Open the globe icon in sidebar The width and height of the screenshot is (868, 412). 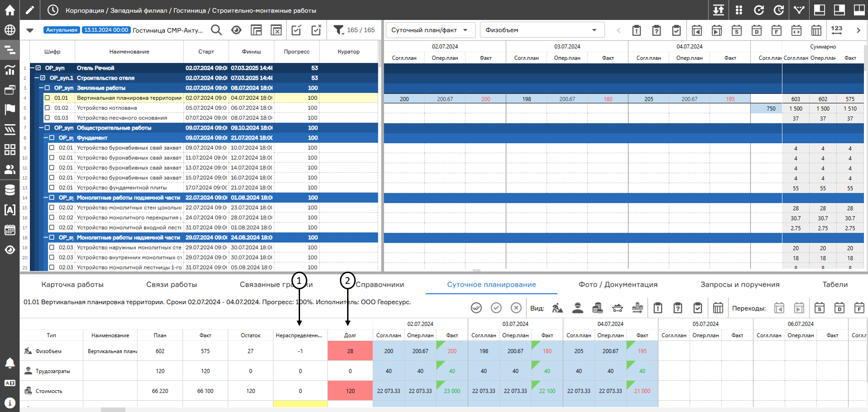click(10, 30)
